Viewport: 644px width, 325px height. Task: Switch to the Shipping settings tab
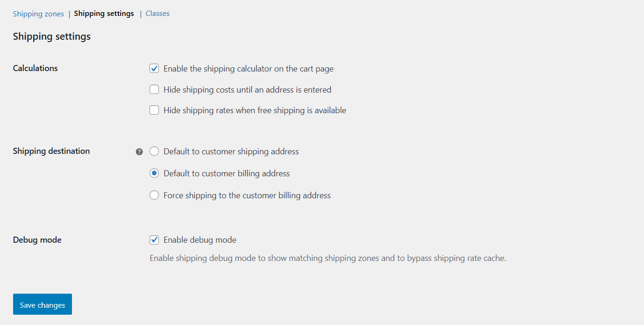tap(104, 14)
